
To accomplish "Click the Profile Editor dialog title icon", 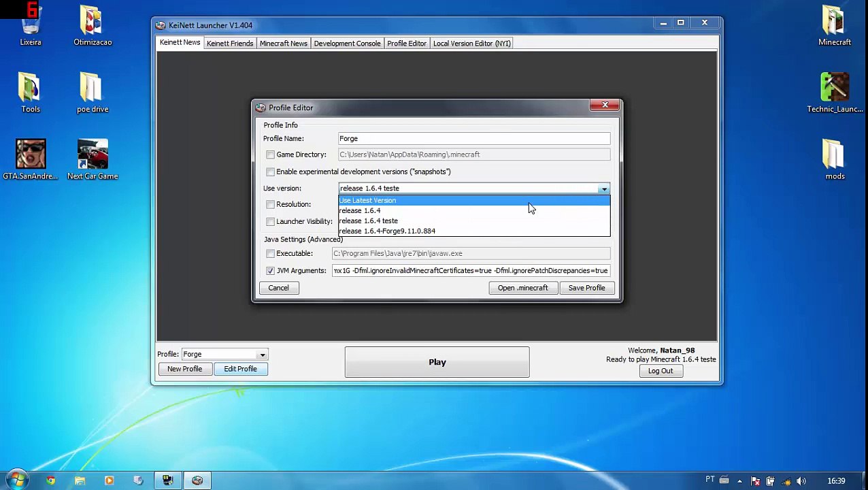I will click(x=261, y=108).
